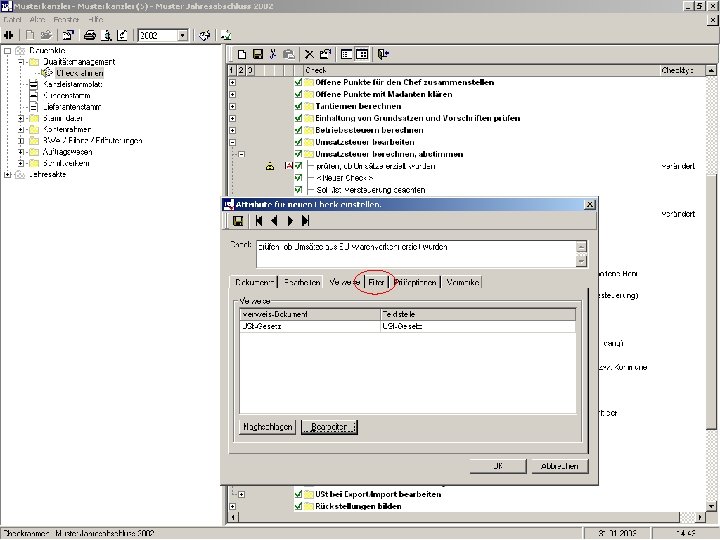Image resolution: width=720 pixels, height=540 pixels.
Task: Click the tag icon right of the year dropdown
Action: point(204,35)
